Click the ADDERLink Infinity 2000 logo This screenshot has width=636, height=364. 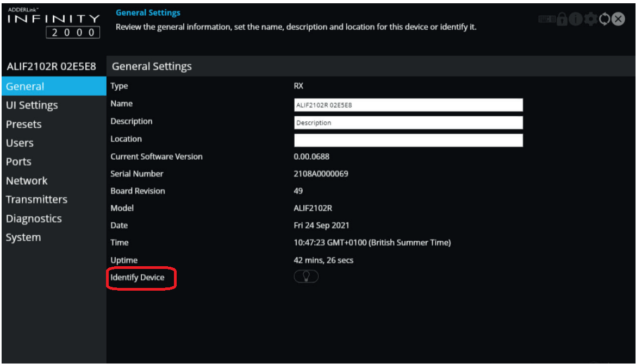(x=53, y=23)
